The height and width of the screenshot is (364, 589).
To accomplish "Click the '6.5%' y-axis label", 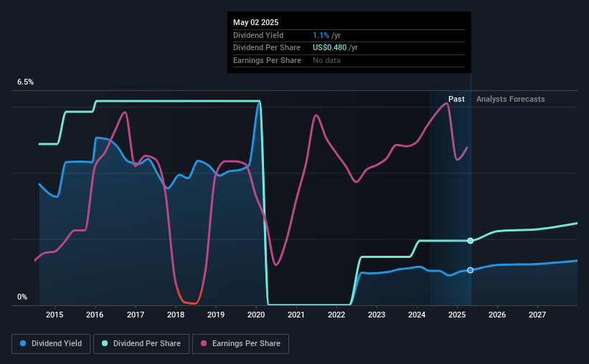I will (x=26, y=82).
